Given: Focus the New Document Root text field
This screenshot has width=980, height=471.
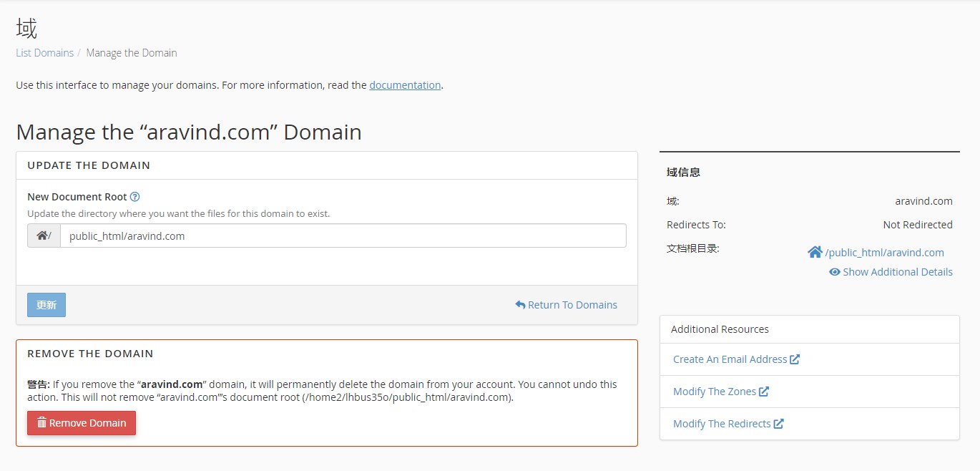Looking at the screenshot, I should click(343, 235).
